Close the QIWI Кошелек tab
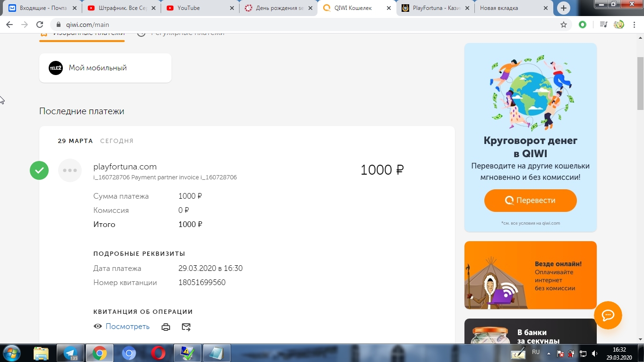The width and height of the screenshot is (644, 362). point(388,8)
